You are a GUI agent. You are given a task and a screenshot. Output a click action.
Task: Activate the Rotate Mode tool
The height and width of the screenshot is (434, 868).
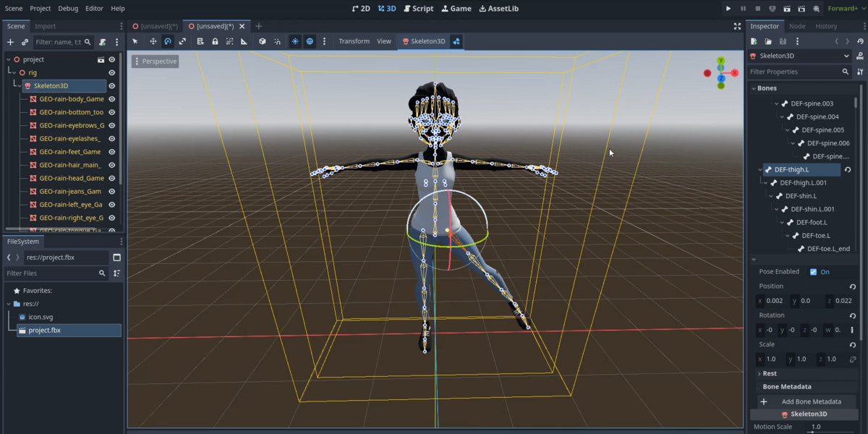pos(168,41)
